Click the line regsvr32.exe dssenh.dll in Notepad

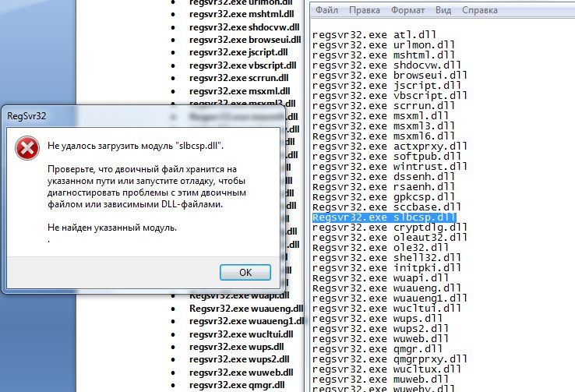383,177
